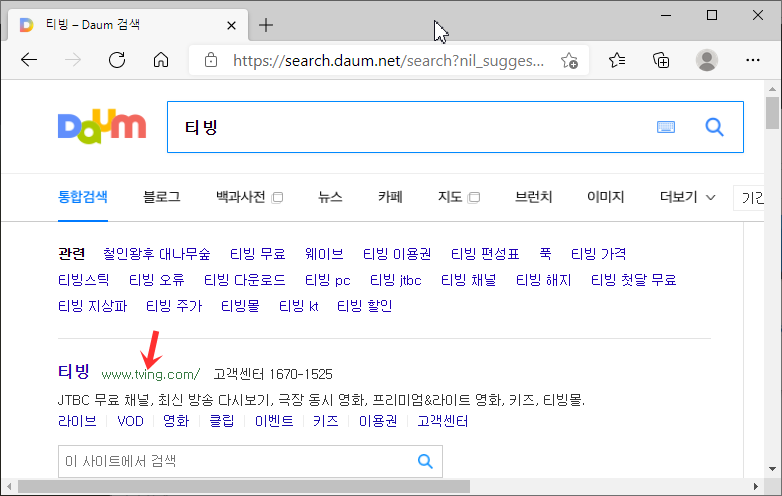Viewport: 782px width, 496px height.
Task: Click related search 티빙 jtbc
Action: tap(395, 280)
